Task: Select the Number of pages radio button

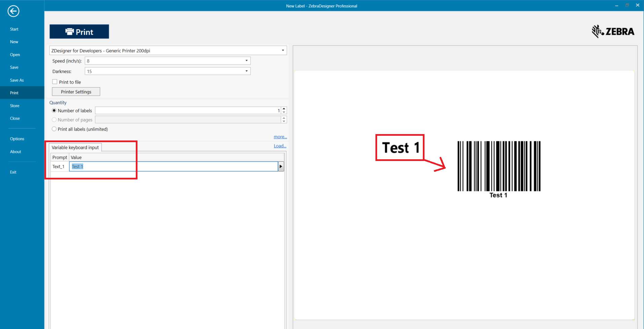Action: [x=54, y=120]
